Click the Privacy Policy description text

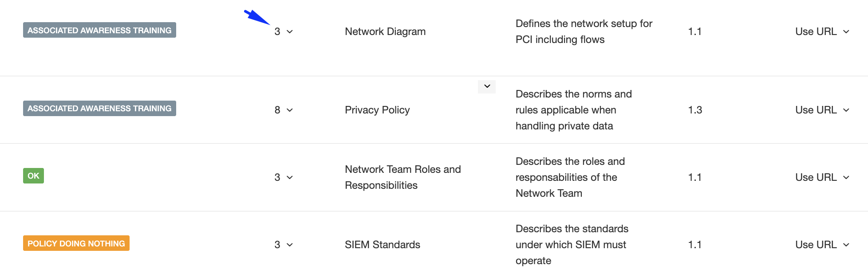(574, 110)
